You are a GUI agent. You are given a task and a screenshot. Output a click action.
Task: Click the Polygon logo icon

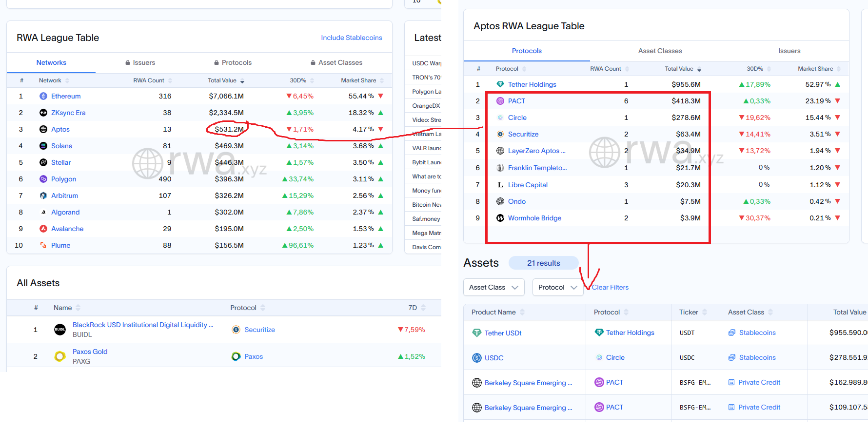click(x=43, y=179)
